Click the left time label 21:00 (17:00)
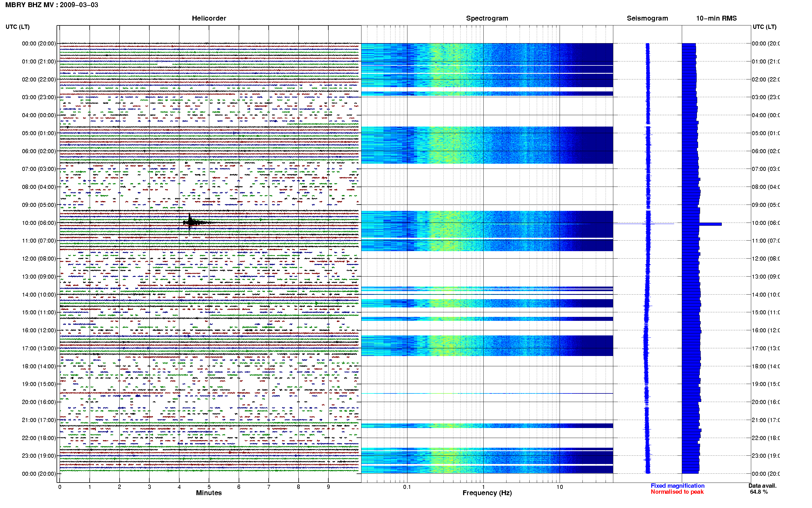Screen dimensions: 812x508 tap(39, 420)
